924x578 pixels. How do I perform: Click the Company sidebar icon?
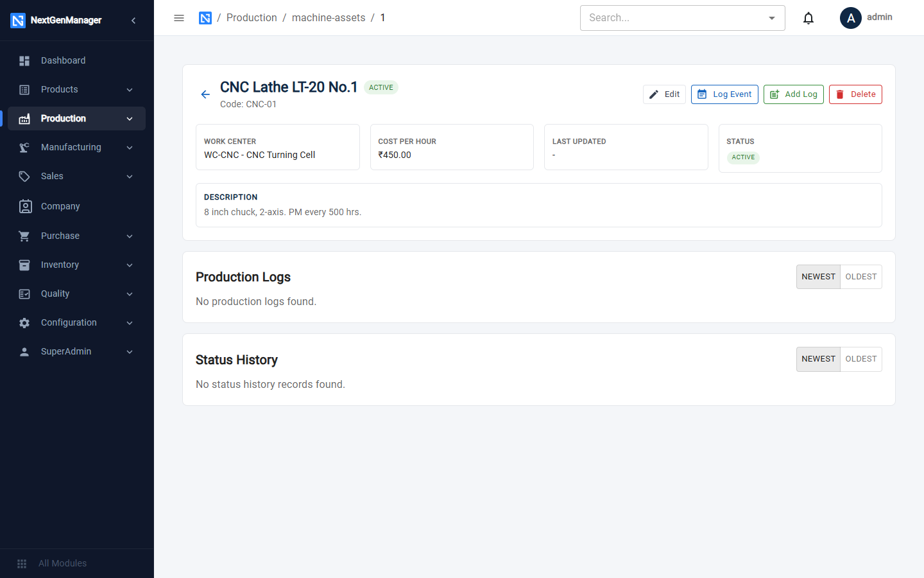point(25,206)
